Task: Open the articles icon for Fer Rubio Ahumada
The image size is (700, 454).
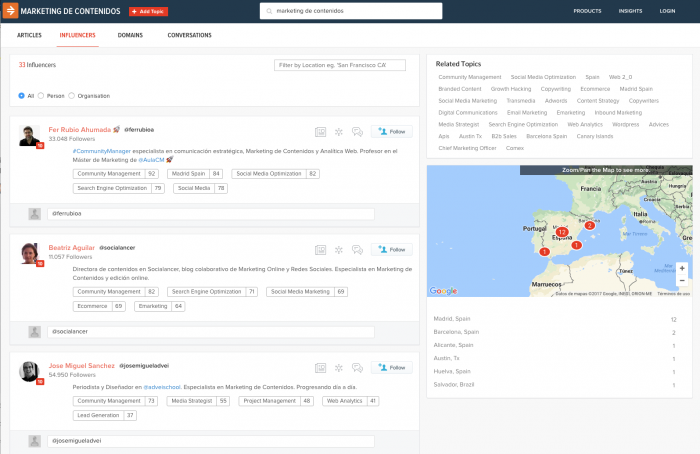Action: pyautogui.click(x=320, y=131)
